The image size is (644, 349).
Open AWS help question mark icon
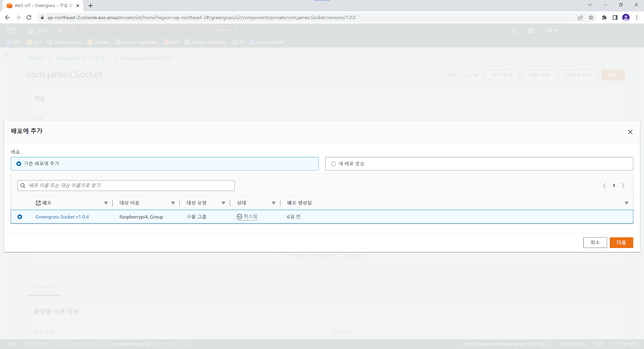point(530,31)
